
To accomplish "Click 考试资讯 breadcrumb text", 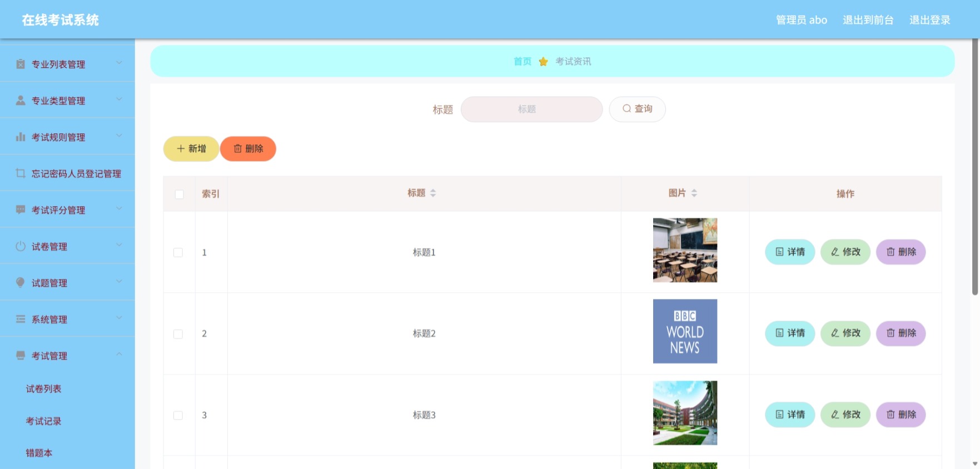I will click(573, 61).
